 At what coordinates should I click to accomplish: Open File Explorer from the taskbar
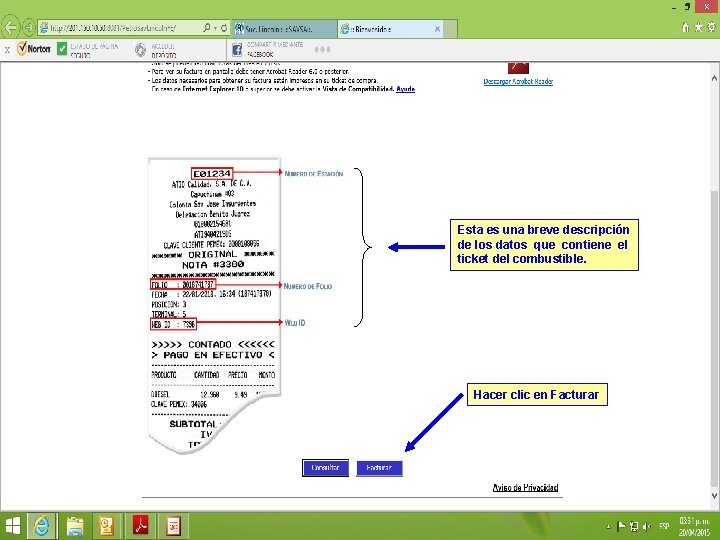[x=74, y=526]
